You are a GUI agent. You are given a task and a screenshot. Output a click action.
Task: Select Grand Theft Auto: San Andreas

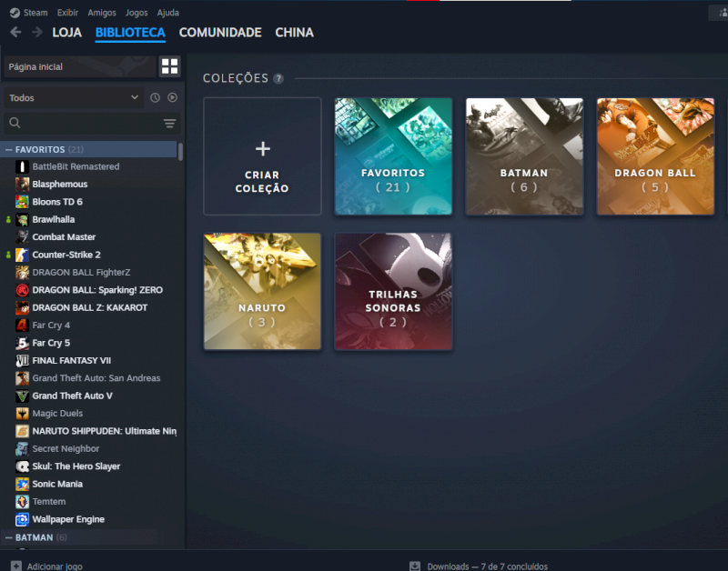pyautogui.click(x=96, y=378)
